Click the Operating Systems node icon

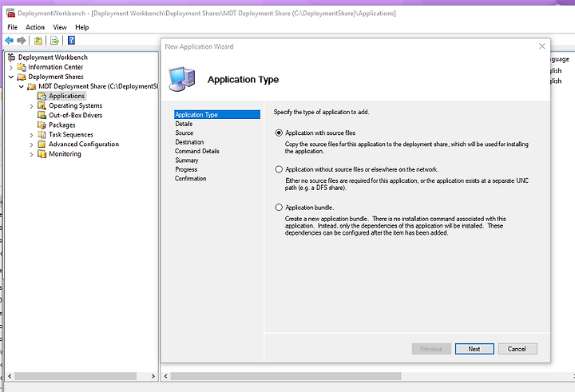coord(42,105)
